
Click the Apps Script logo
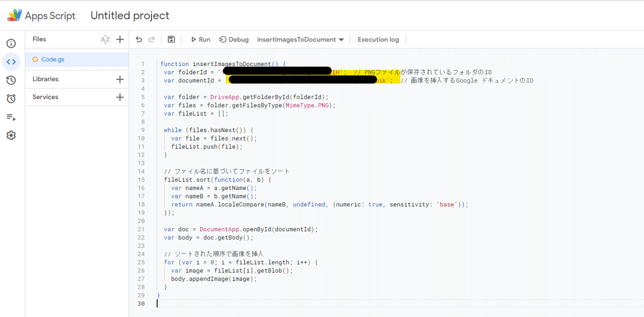coord(14,16)
